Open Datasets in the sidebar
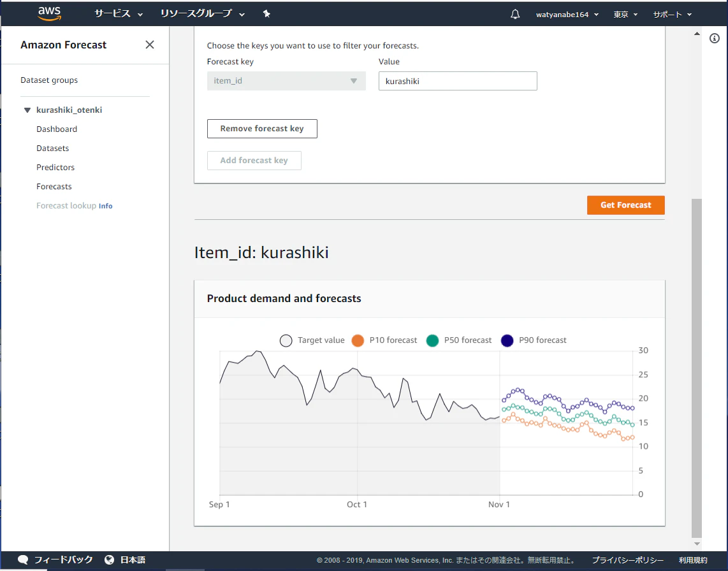The image size is (728, 571). tap(52, 148)
